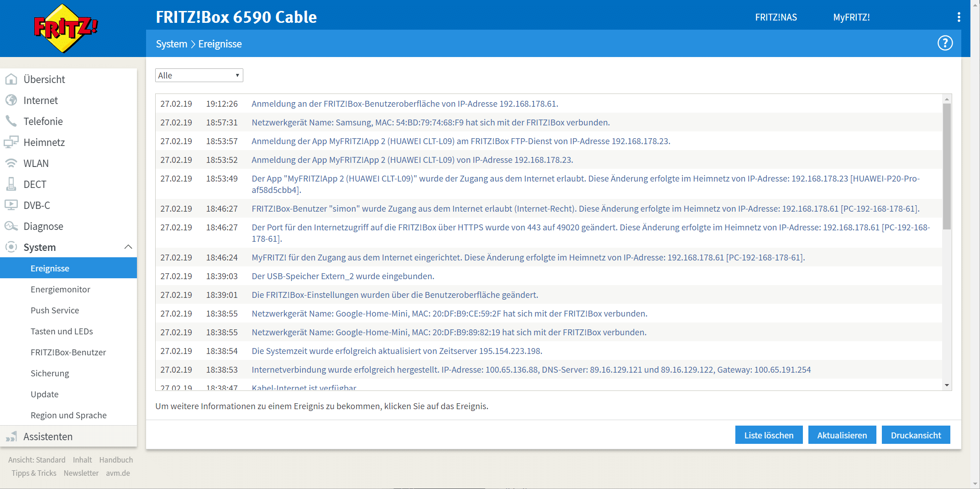This screenshot has height=489, width=980.
Task: Collapse the System menu chevron
Action: coord(128,247)
